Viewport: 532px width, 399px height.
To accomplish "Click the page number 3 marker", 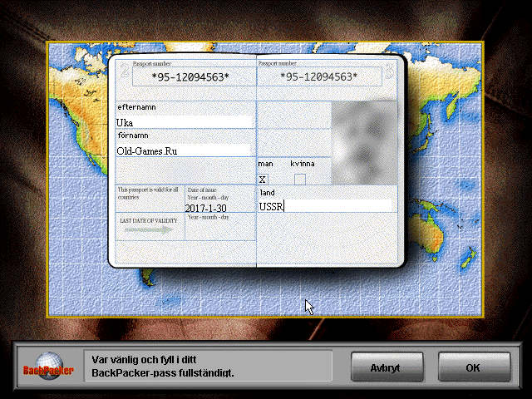I will [390, 71].
